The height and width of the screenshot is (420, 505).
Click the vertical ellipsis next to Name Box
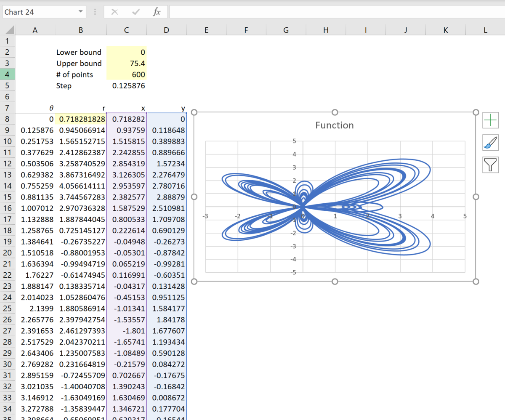pyautogui.click(x=95, y=12)
